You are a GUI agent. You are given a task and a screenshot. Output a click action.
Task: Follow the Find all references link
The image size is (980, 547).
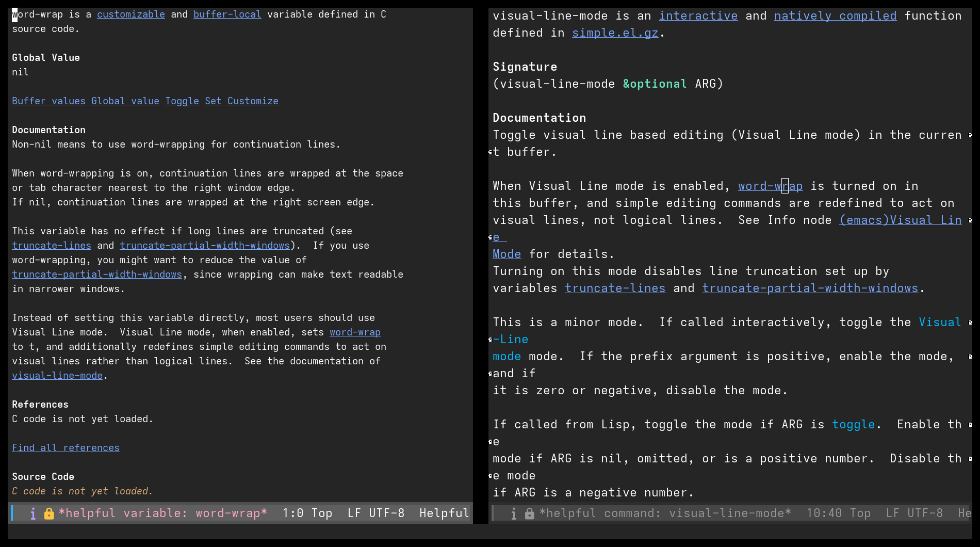click(66, 448)
